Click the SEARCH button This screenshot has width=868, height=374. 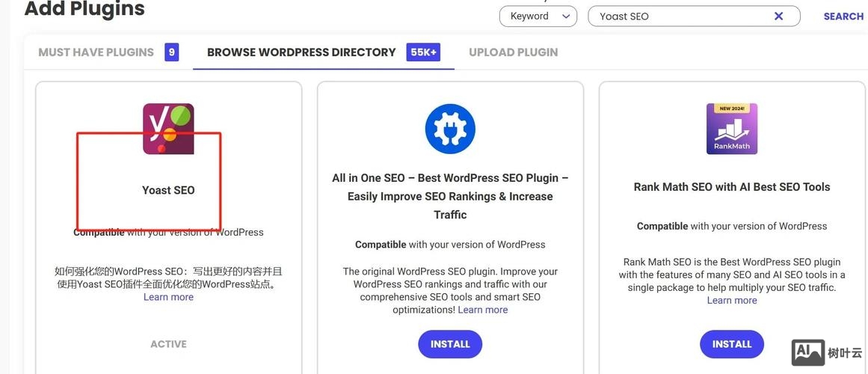(843, 16)
